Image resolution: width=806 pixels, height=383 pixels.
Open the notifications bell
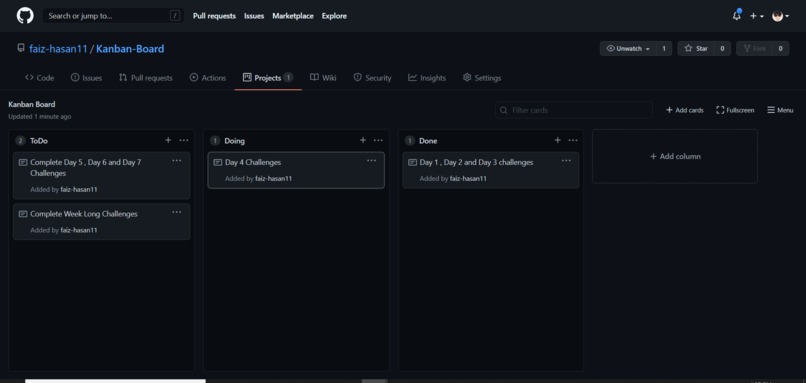737,16
